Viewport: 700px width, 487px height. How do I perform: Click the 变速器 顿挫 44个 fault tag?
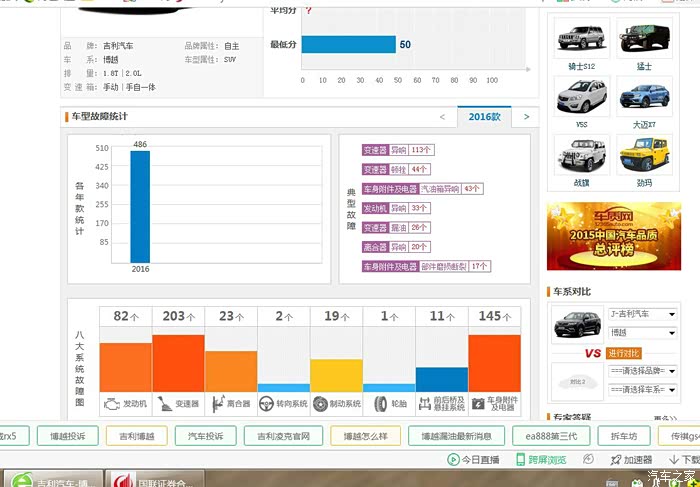[x=396, y=169]
